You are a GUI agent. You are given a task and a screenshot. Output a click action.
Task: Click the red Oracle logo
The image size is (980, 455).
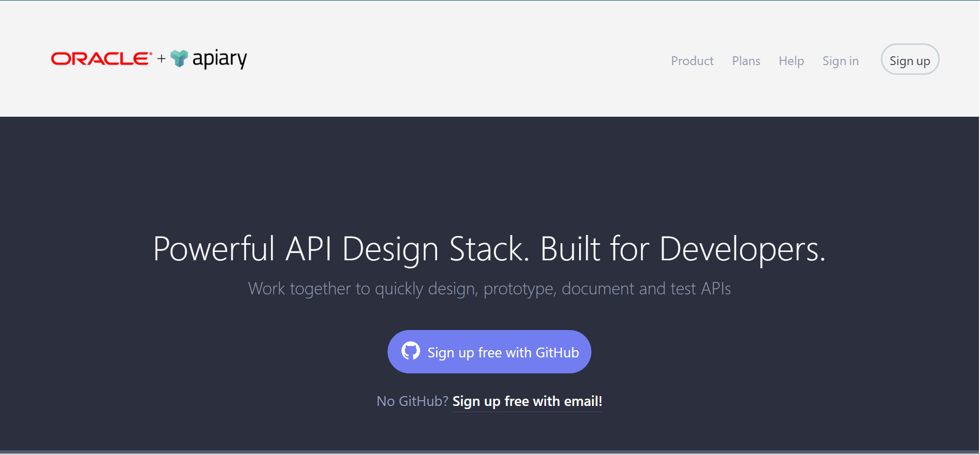pos(101,59)
